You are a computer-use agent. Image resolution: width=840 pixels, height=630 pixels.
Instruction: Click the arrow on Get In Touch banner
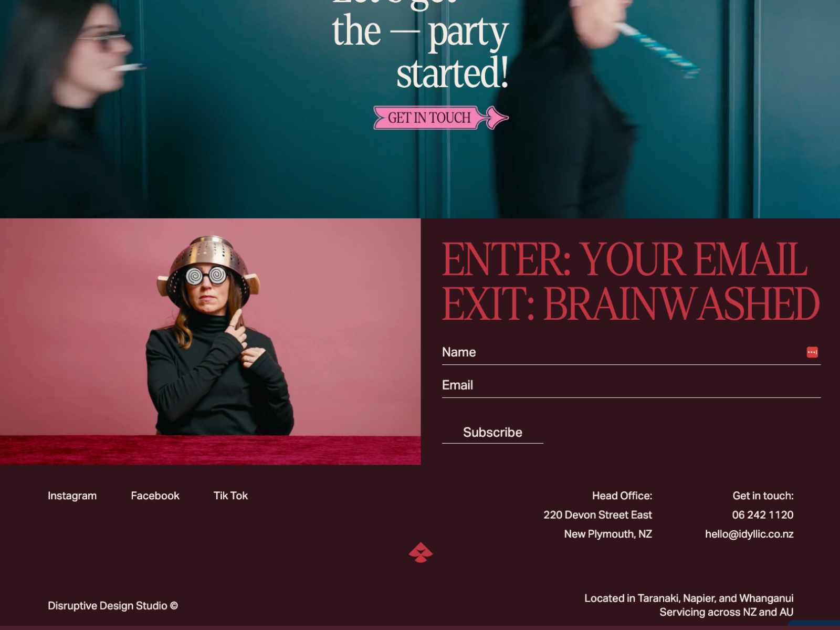coord(496,118)
